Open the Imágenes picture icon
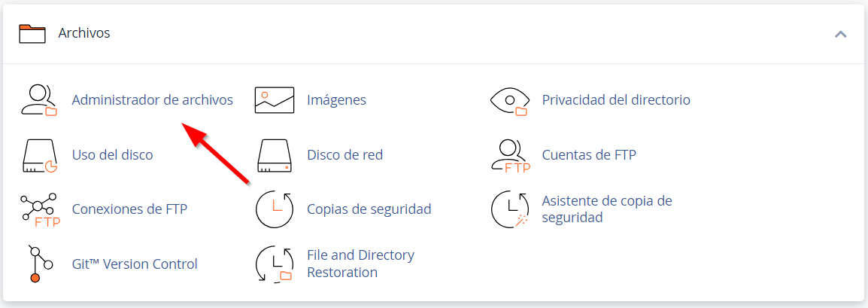 (274, 100)
